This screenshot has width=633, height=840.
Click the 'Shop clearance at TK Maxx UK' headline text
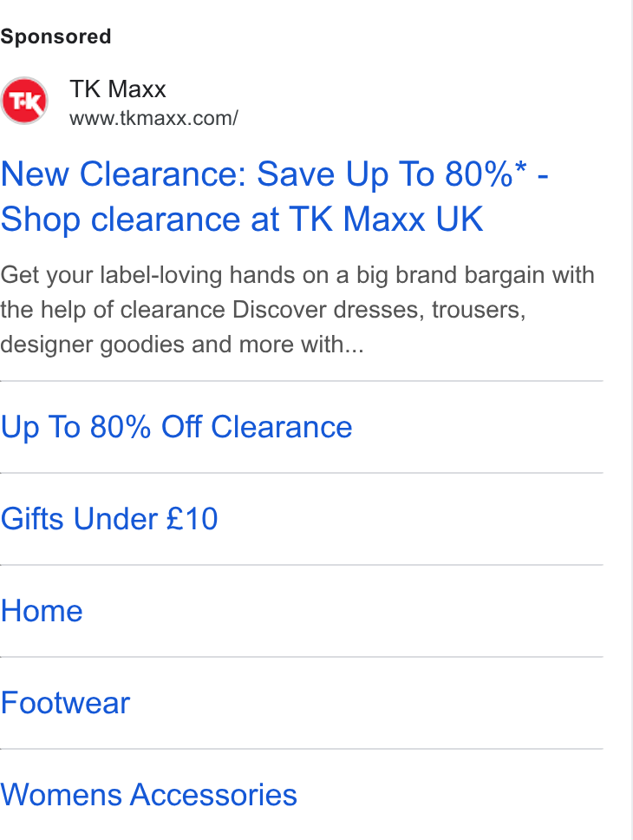pyautogui.click(x=242, y=220)
